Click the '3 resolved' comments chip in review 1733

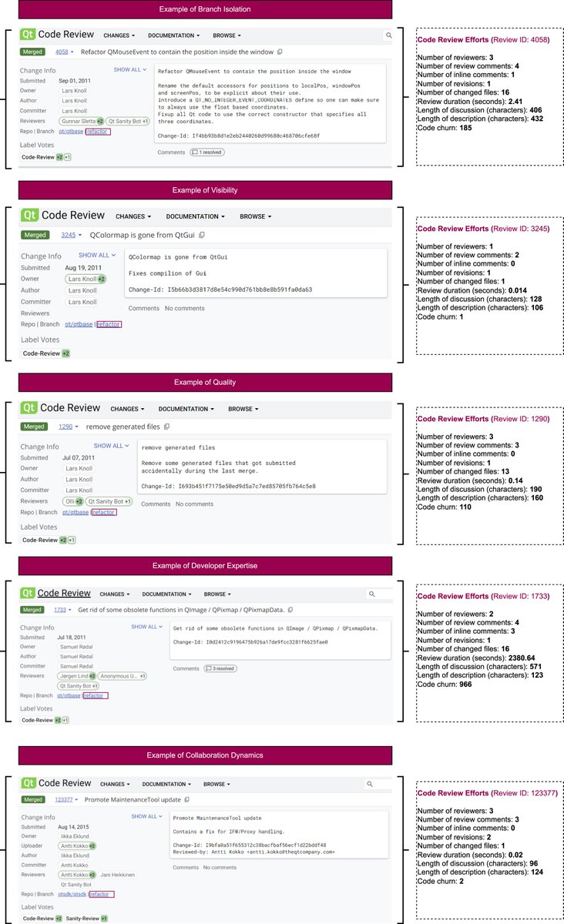(x=220, y=668)
